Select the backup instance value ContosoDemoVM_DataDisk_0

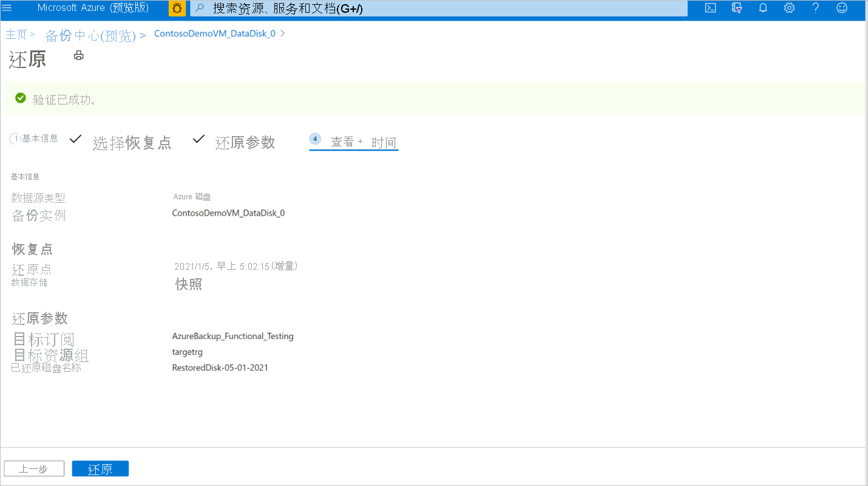click(x=228, y=213)
